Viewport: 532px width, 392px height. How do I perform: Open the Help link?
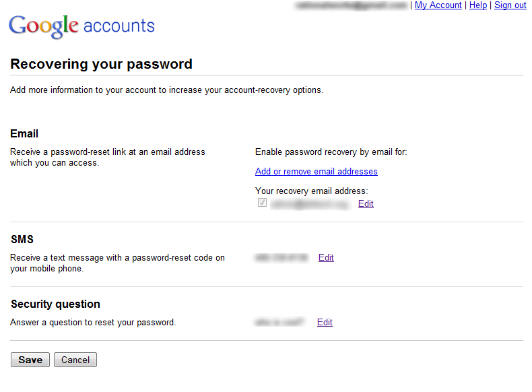[478, 5]
